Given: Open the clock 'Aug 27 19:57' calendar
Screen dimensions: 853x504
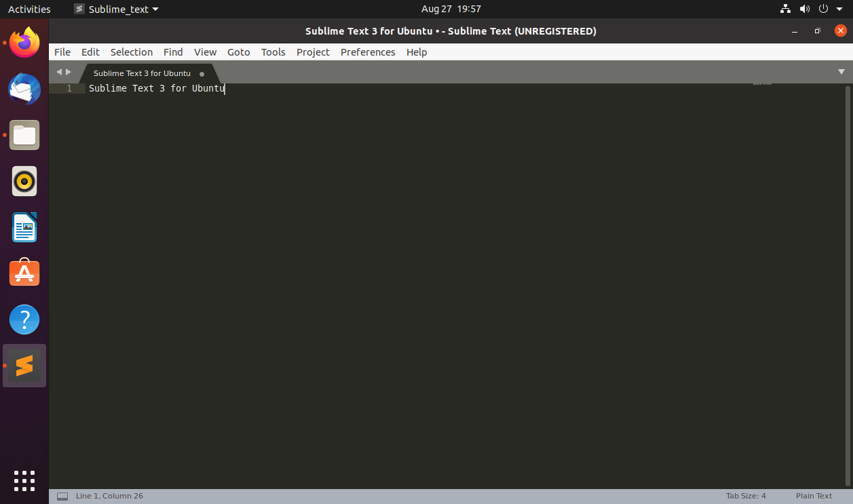Looking at the screenshot, I should [451, 9].
